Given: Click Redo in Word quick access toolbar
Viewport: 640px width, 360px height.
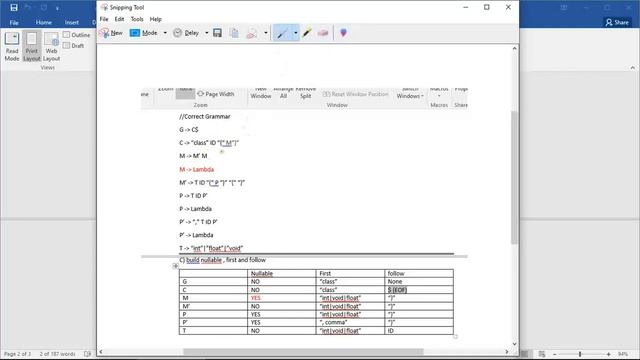Looking at the screenshot, I should click(44, 7).
